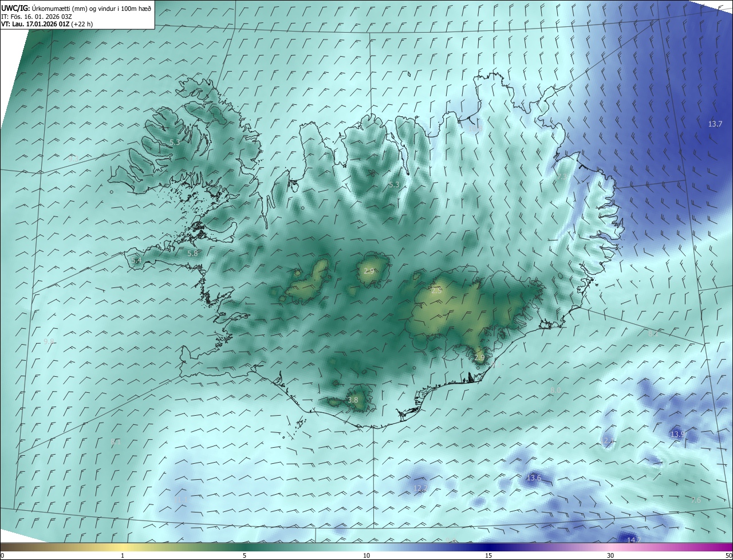
Task: Click the 14.7 value above the color bar
Action: click(633, 540)
